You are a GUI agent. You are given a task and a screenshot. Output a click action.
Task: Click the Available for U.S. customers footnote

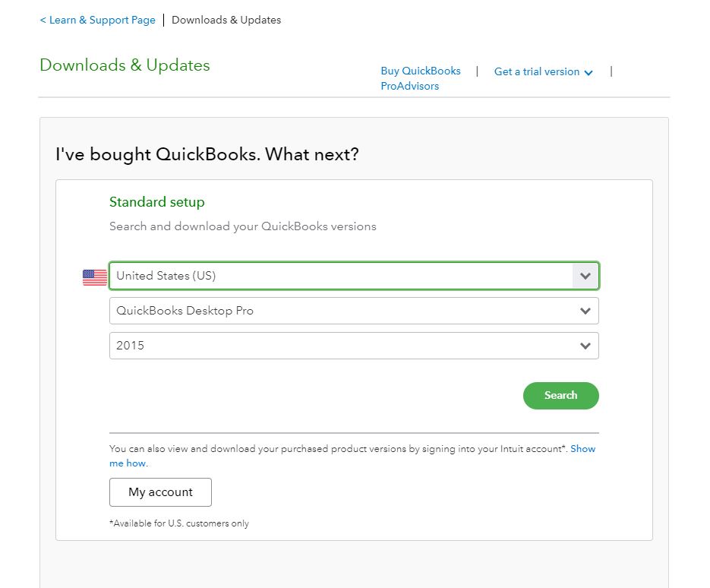point(179,523)
